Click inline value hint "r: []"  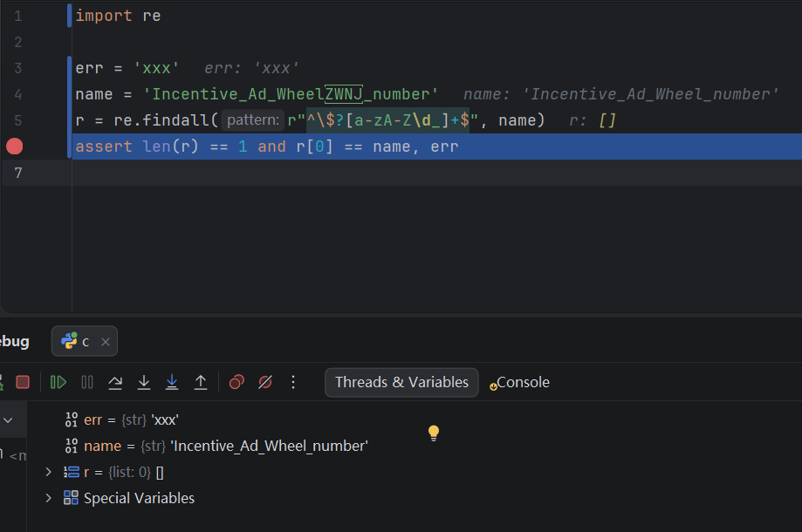(593, 120)
